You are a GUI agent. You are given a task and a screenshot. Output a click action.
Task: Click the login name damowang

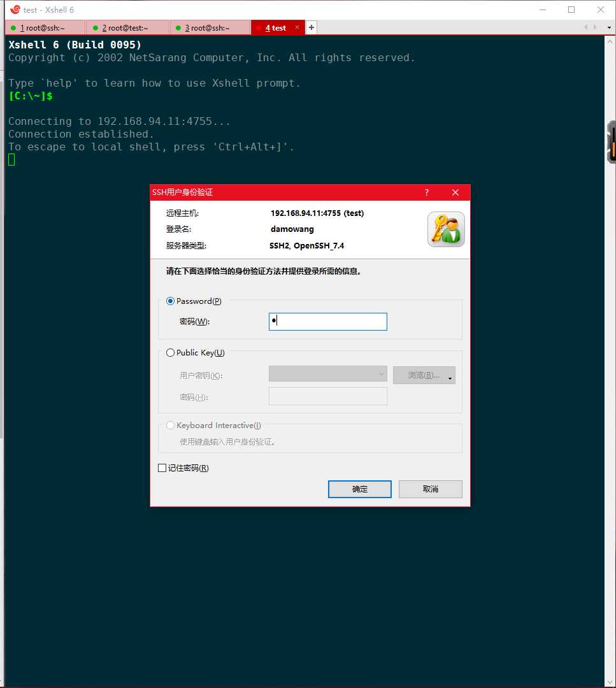pos(292,229)
